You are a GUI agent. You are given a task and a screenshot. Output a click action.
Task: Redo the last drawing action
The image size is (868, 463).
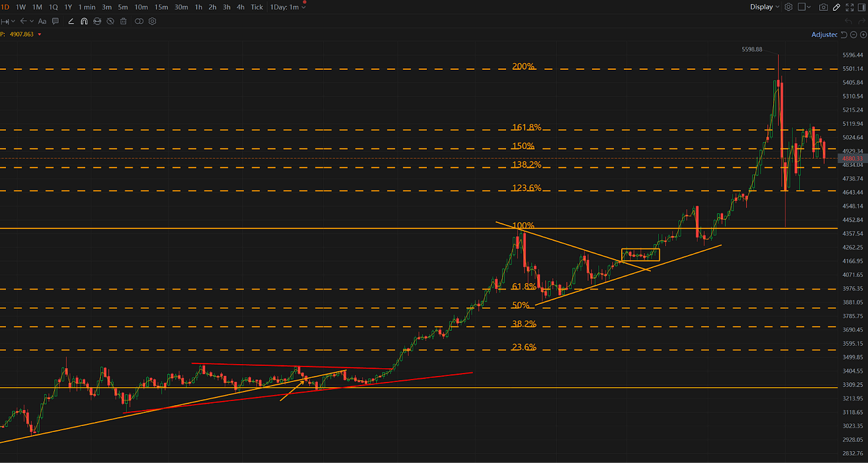tap(862, 21)
